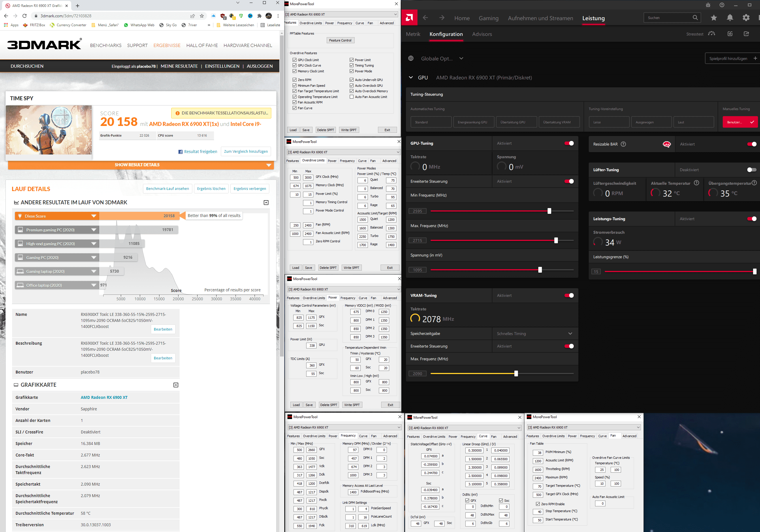Open AMD Software settings gear icon
Screen dimensions: 760x532
coord(746,18)
